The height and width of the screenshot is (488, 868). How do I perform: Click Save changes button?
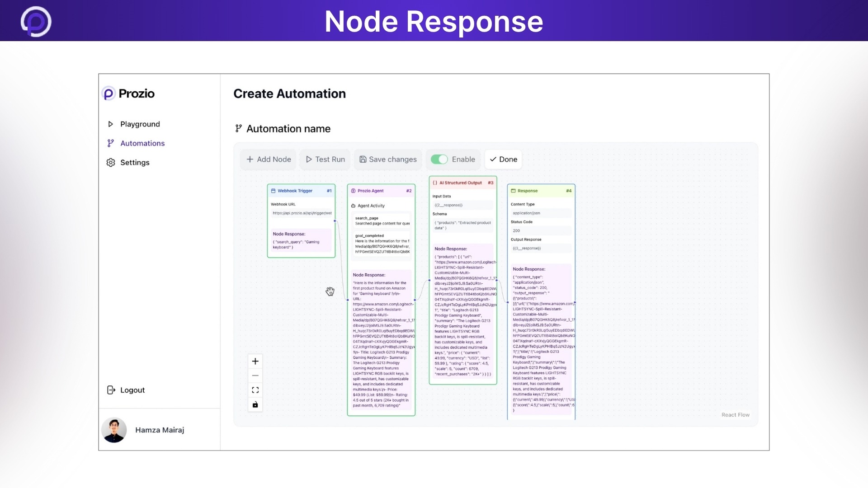(x=388, y=160)
